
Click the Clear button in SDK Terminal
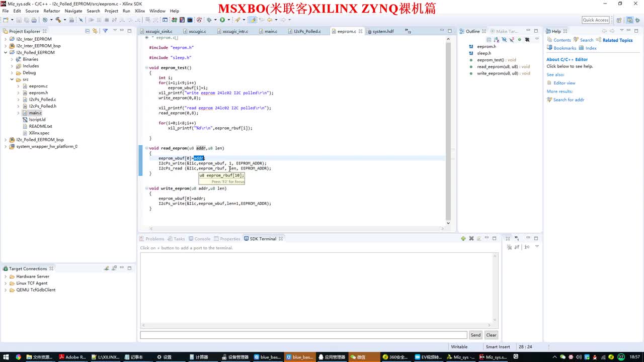click(x=491, y=335)
